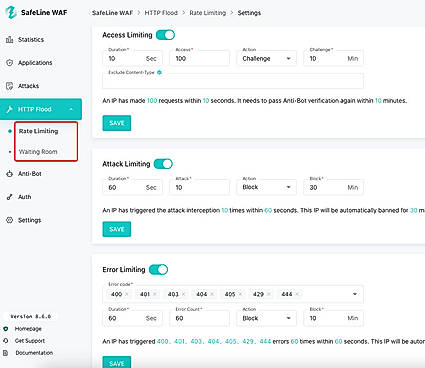Click Error Limiting Duration field
The height and width of the screenshot is (368, 425).
point(132,318)
